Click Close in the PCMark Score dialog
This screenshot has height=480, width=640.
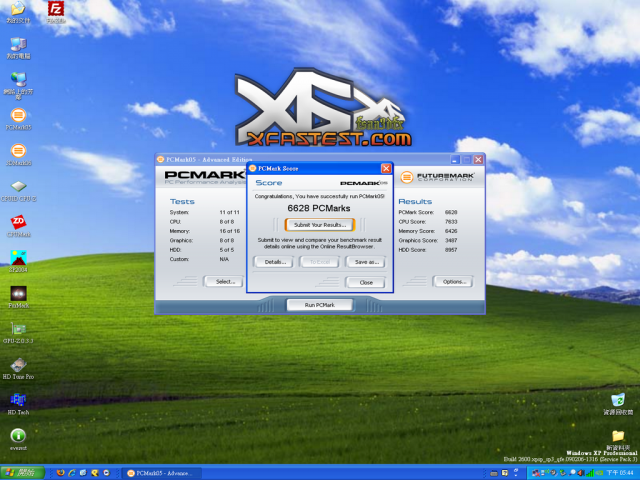click(365, 282)
